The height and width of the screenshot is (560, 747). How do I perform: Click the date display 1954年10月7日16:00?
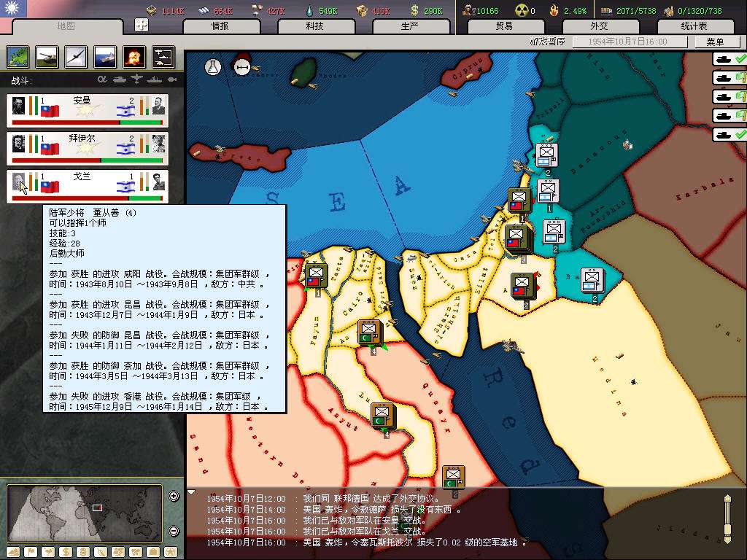tap(628, 42)
